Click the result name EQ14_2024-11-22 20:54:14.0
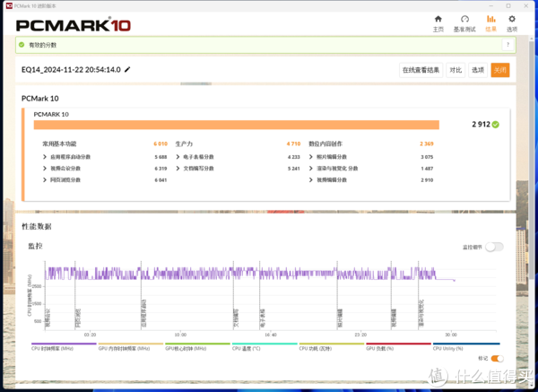The image size is (538, 392). tap(71, 70)
